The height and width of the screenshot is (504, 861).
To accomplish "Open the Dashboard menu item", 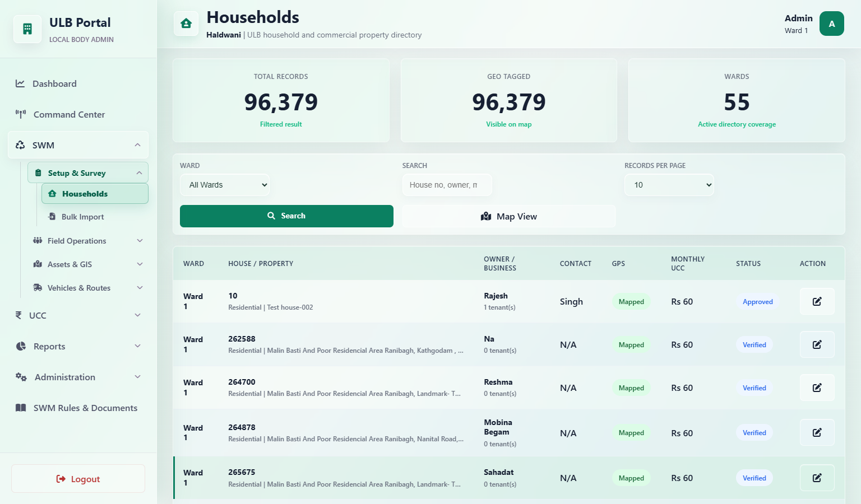I will click(x=78, y=83).
